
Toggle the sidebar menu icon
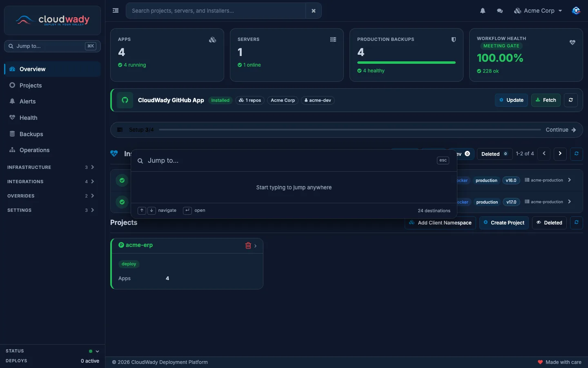[116, 11]
